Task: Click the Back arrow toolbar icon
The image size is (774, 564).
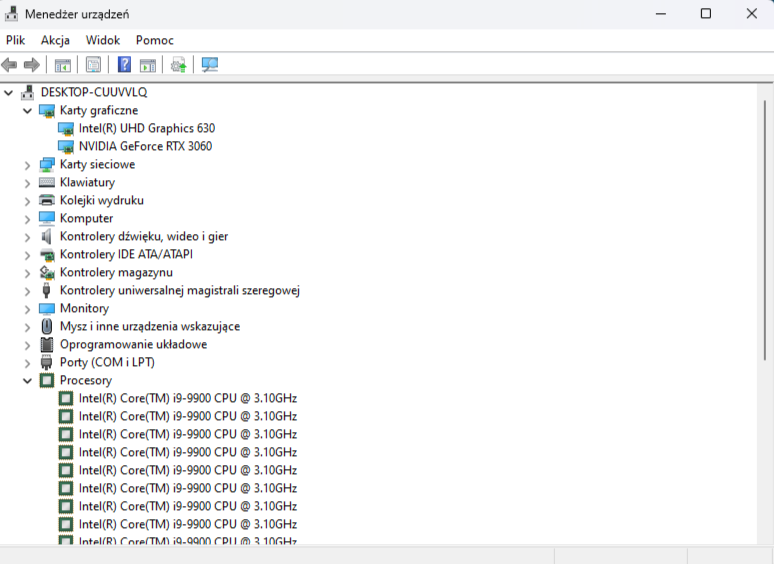Action: [9, 65]
